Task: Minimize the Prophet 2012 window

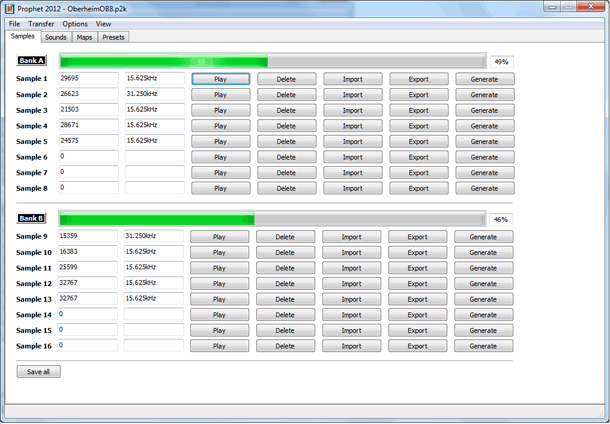Action: 552,7
